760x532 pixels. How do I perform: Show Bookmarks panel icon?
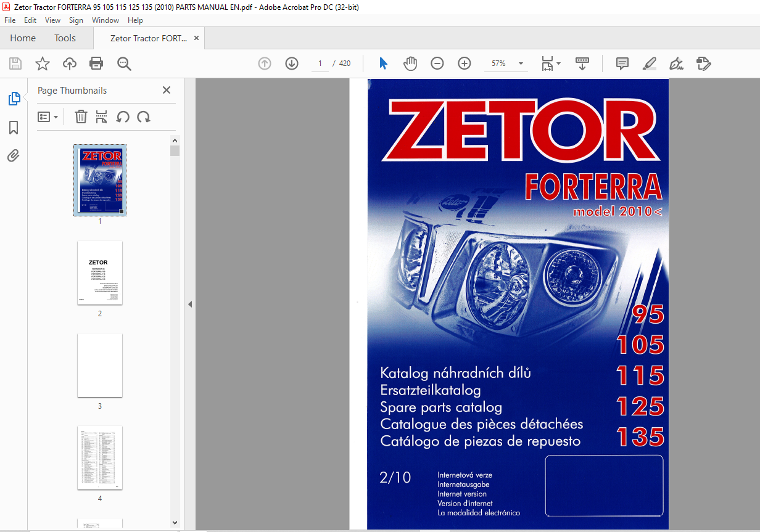14,128
